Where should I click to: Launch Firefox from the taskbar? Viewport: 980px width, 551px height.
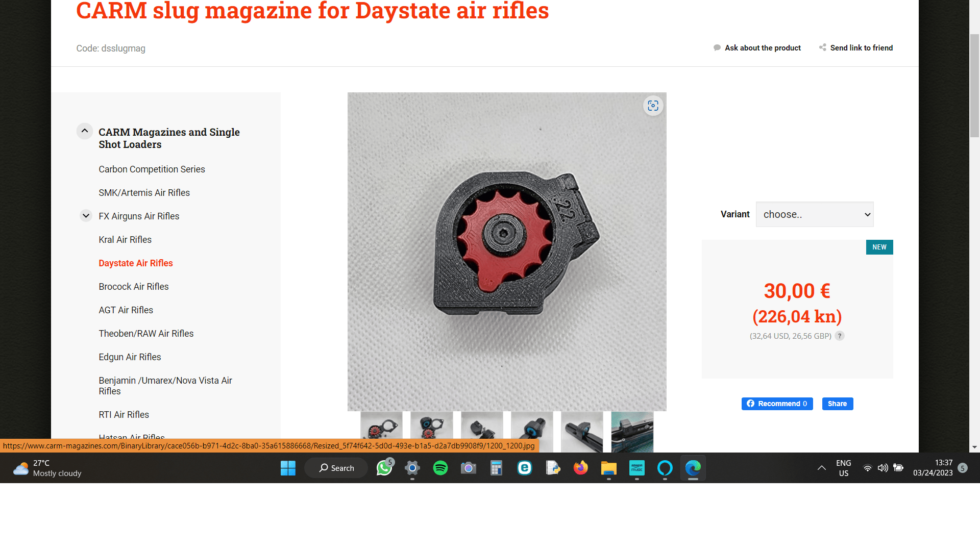(x=581, y=468)
